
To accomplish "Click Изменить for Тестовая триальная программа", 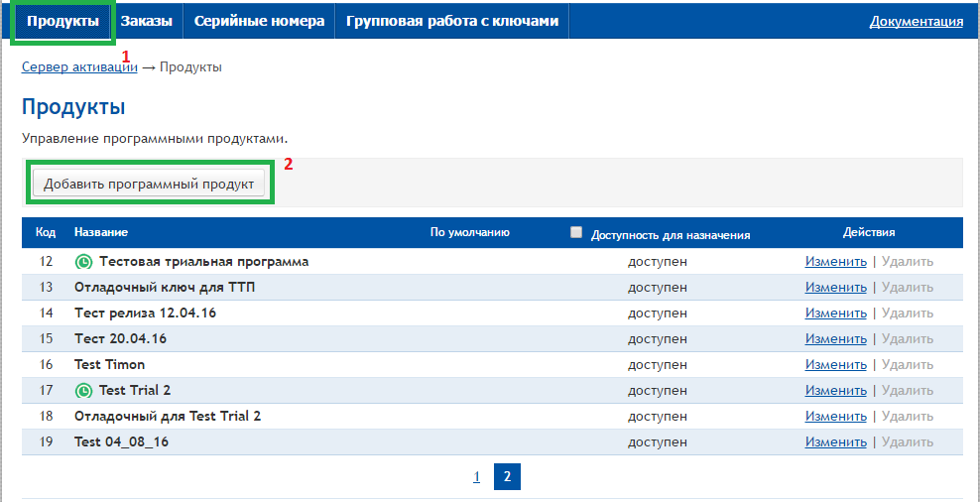I will [835, 262].
